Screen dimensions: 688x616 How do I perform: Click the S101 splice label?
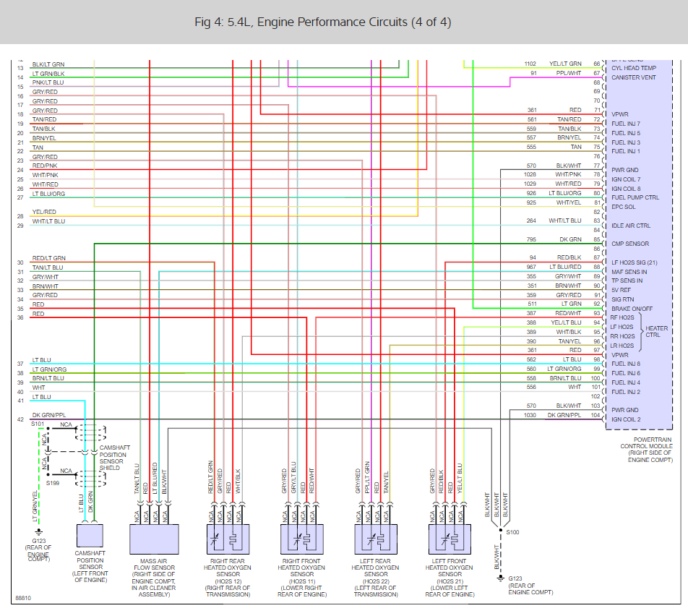[38, 424]
